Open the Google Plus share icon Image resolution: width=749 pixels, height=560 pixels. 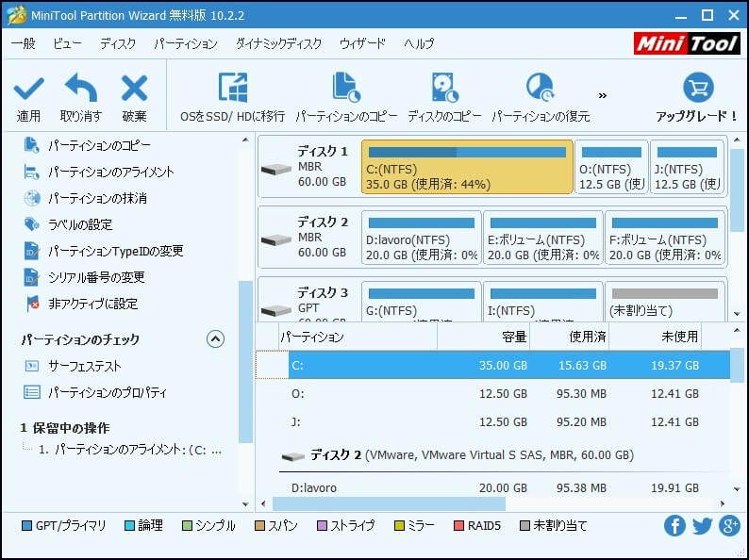729,526
